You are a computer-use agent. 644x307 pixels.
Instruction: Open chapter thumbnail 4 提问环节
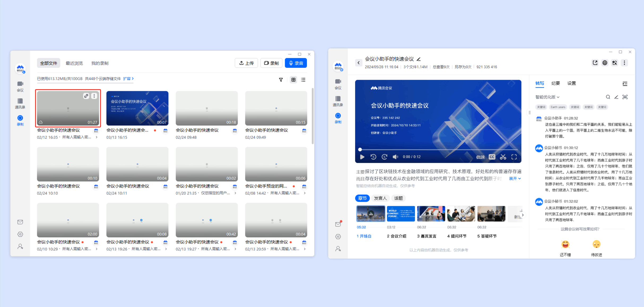(461, 213)
